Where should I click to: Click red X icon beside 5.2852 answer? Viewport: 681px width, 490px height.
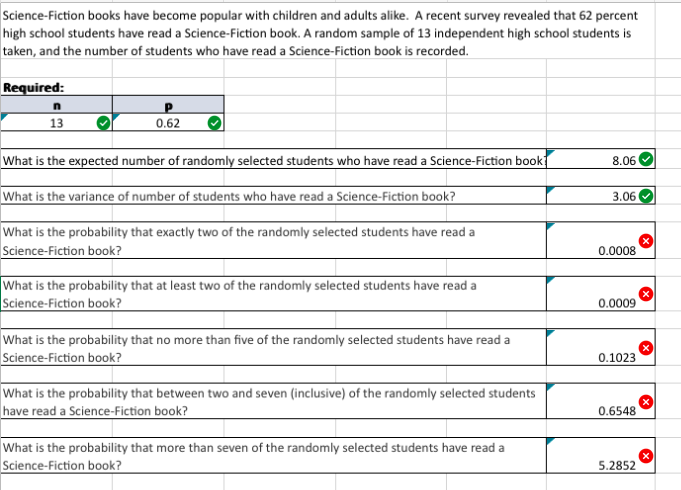pos(646,456)
